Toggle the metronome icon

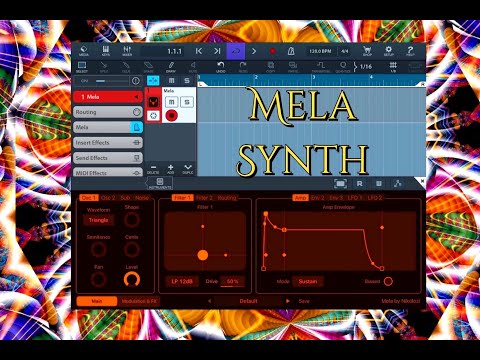(x=291, y=51)
